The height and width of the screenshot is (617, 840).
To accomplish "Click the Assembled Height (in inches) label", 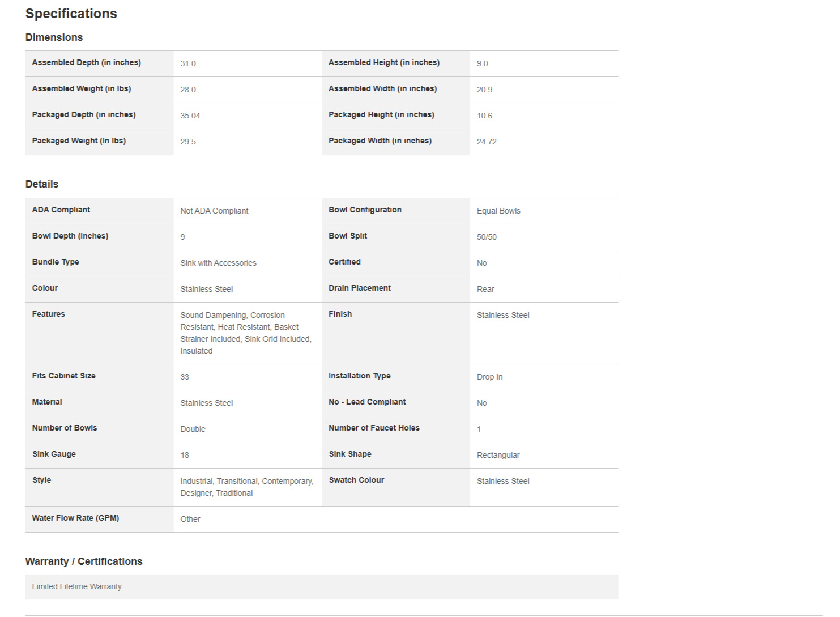I will coord(384,63).
